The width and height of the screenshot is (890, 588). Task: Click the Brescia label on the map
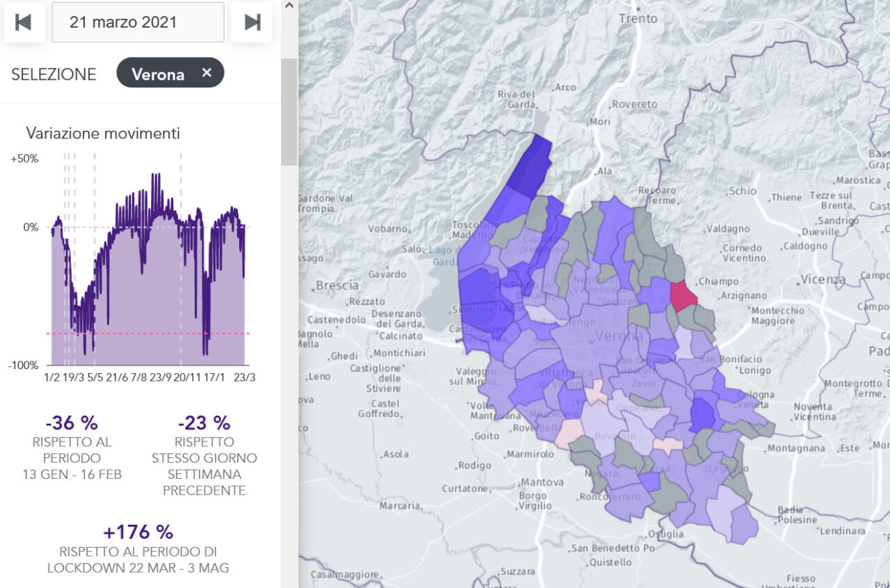click(x=337, y=286)
